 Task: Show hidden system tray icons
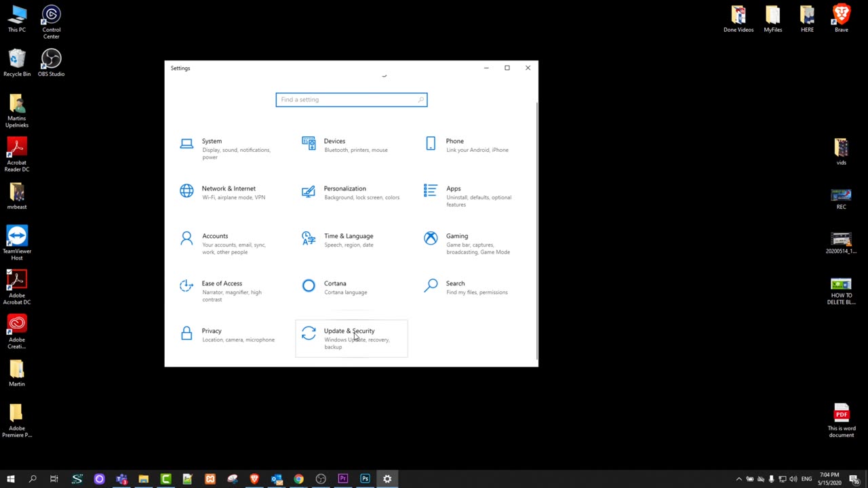[739, 479]
